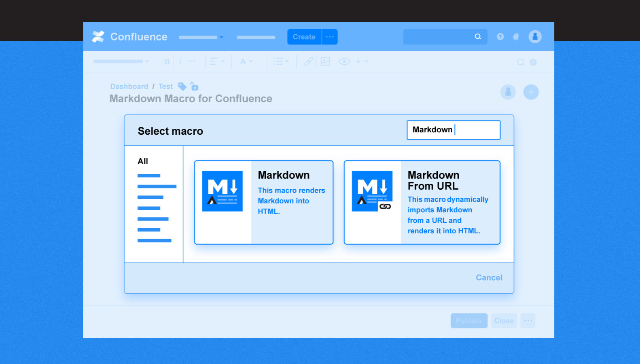This screenshot has width=640, height=364.
Task: Cancel the Select macro dialog
Action: [x=489, y=277]
